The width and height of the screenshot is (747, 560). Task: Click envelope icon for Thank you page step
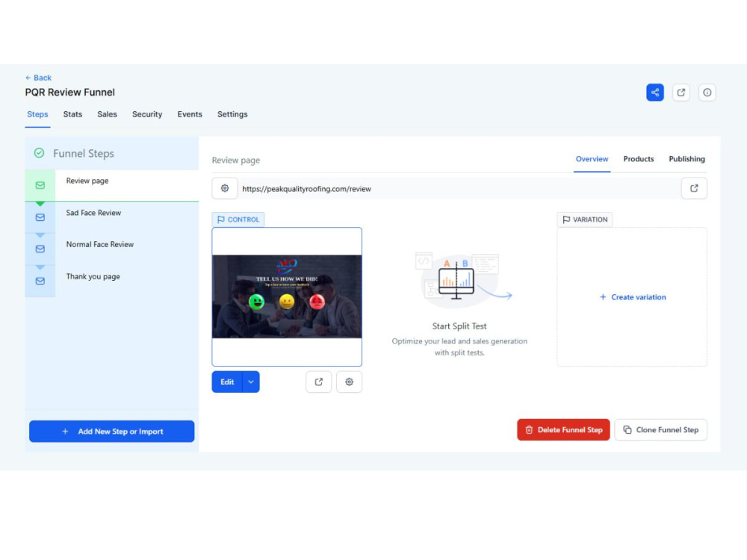(40, 281)
